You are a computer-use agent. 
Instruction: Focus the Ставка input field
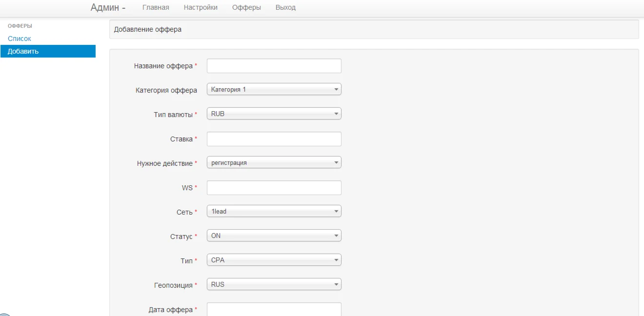point(274,139)
